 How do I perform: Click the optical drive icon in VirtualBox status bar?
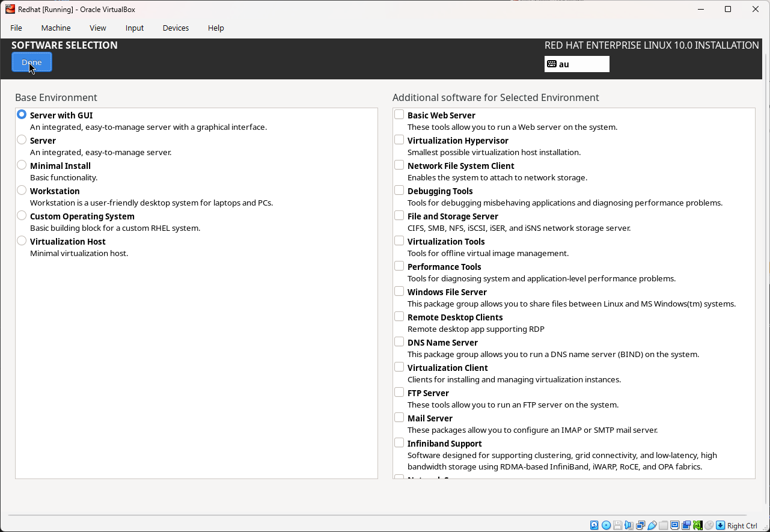pos(606,525)
